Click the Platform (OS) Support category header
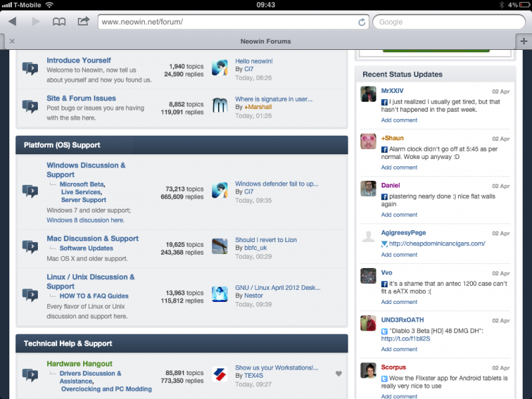This screenshot has width=532, height=399. 182,145
